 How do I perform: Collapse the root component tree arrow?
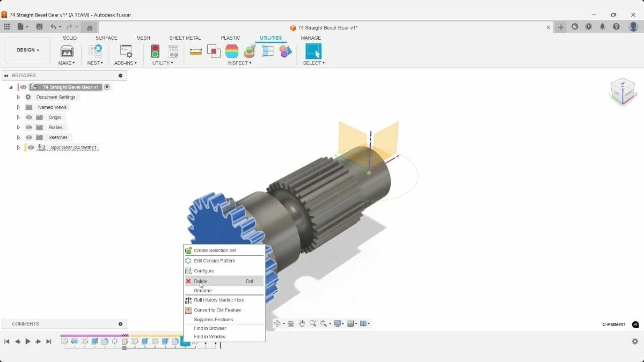(x=11, y=87)
